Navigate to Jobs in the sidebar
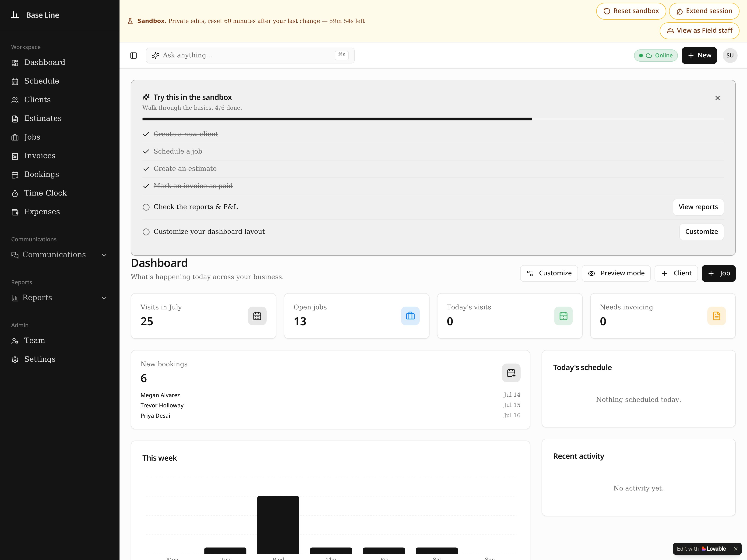The height and width of the screenshot is (560, 747). [x=60, y=137]
